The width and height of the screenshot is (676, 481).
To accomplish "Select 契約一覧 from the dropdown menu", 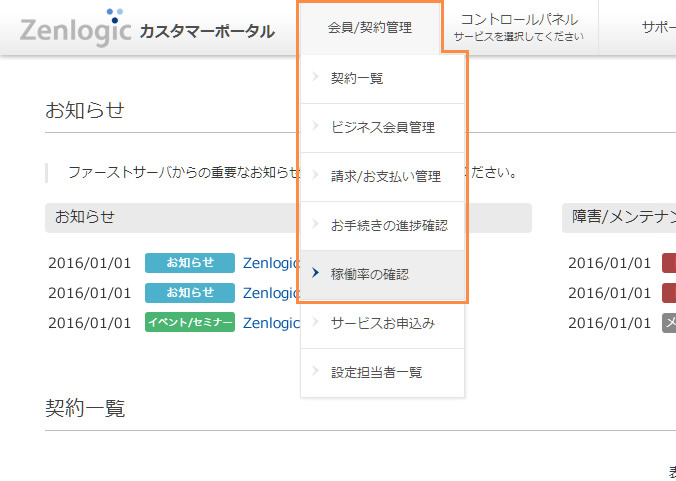I will [357, 78].
